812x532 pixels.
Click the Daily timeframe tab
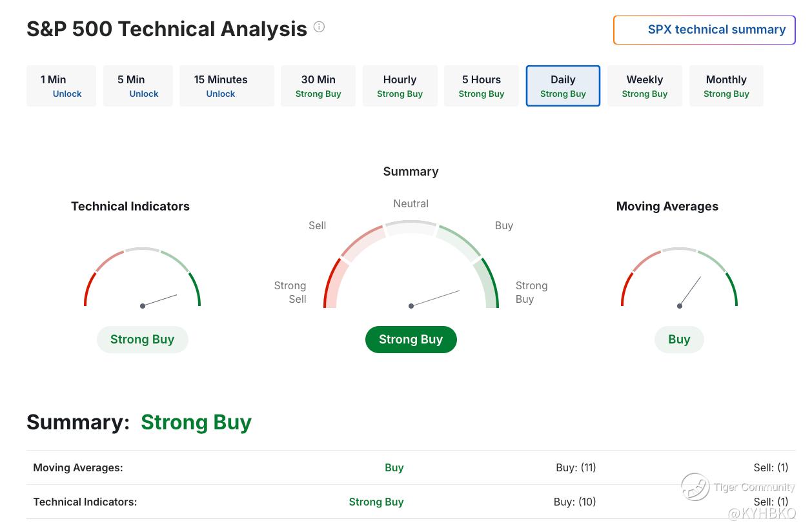pyautogui.click(x=563, y=86)
